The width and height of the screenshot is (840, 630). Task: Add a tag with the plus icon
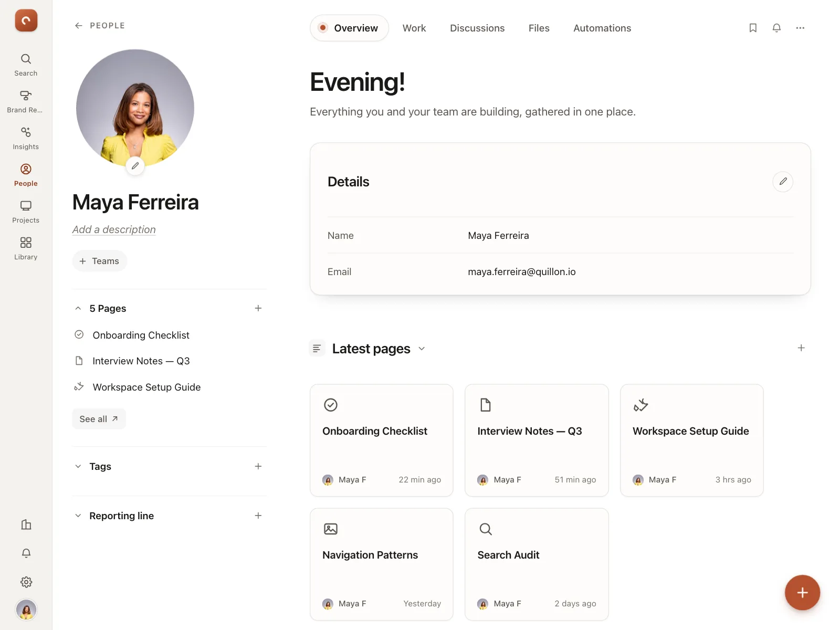pyautogui.click(x=258, y=466)
